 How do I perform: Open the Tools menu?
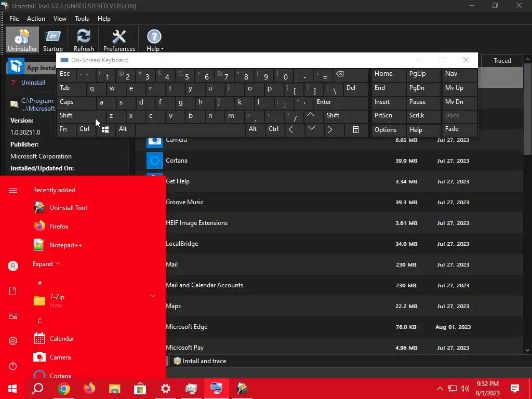(x=82, y=19)
